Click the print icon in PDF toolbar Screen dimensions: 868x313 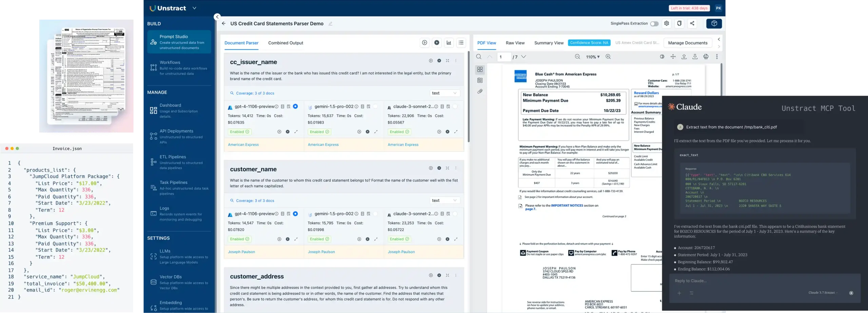[x=706, y=57]
